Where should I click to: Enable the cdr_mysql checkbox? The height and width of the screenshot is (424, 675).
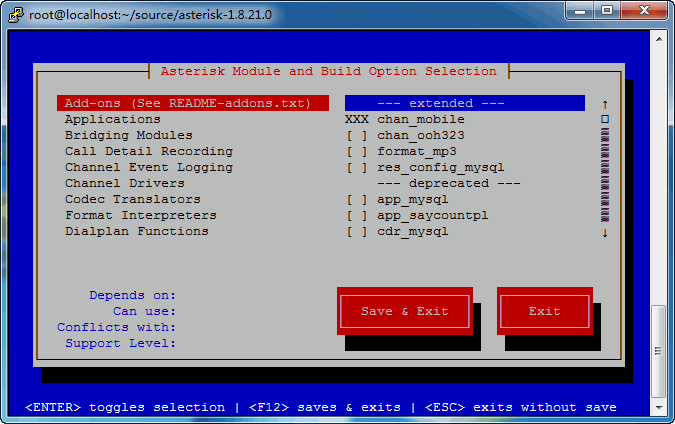pos(357,232)
